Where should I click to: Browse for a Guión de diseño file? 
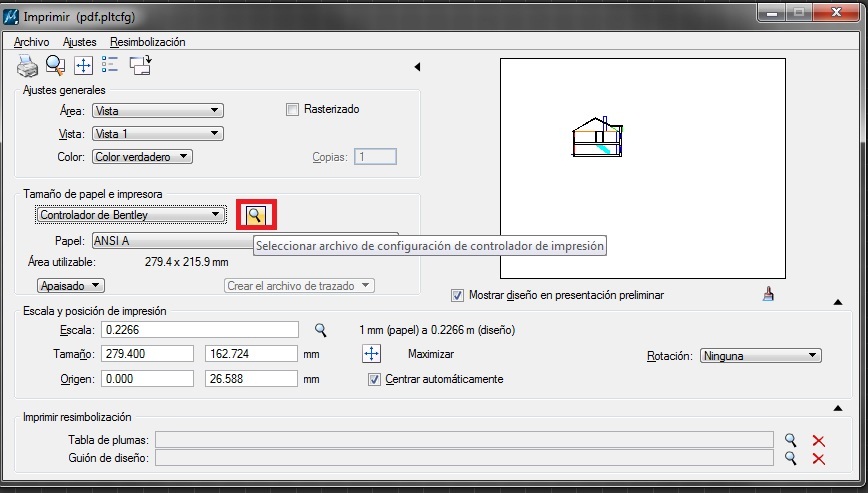(x=790, y=458)
